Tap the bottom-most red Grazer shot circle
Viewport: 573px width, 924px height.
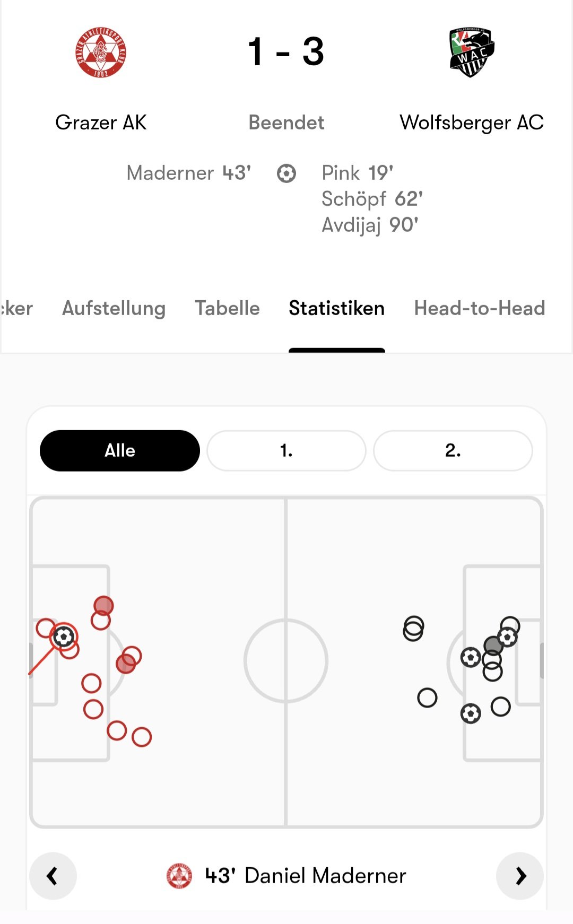pyautogui.click(x=142, y=737)
